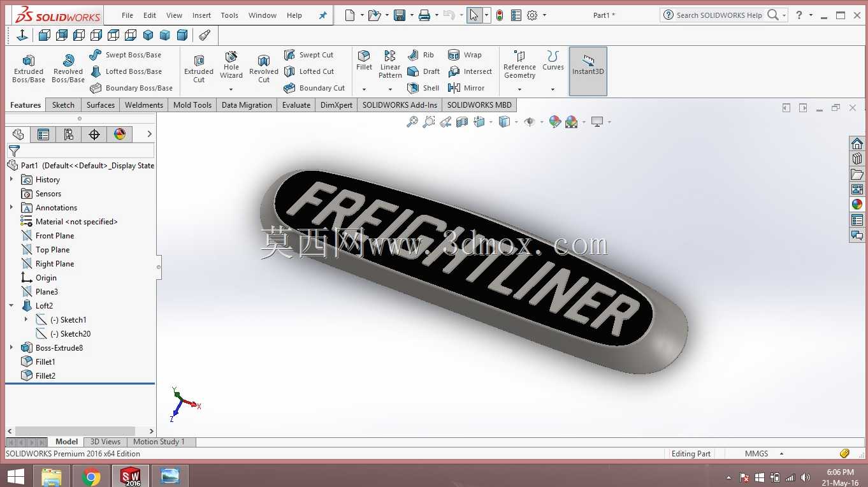Screen dimensions: 868x487
Task: Open the Curves tools
Action: [x=553, y=61]
